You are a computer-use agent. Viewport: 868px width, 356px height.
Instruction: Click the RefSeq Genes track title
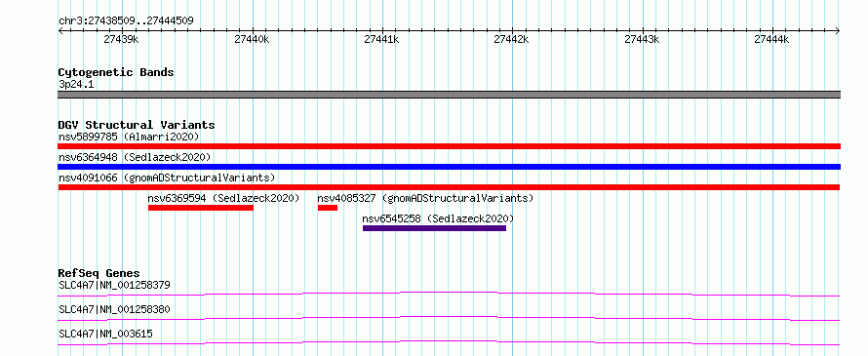click(99, 273)
